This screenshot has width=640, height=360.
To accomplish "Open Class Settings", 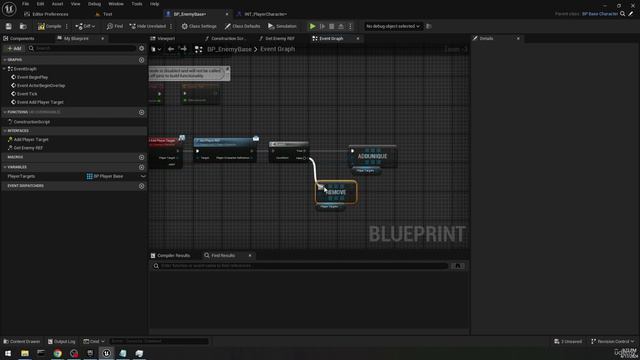I will pyautogui.click(x=199, y=26).
